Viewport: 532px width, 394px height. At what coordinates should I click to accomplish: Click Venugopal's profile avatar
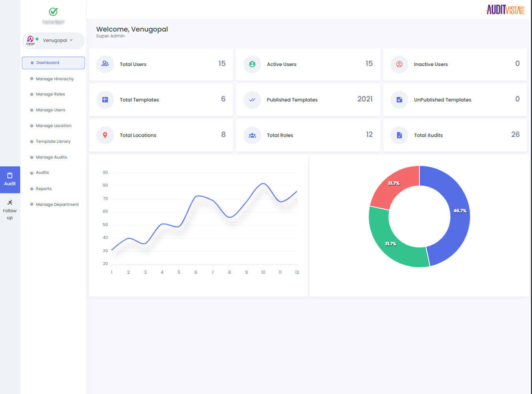click(x=30, y=40)
